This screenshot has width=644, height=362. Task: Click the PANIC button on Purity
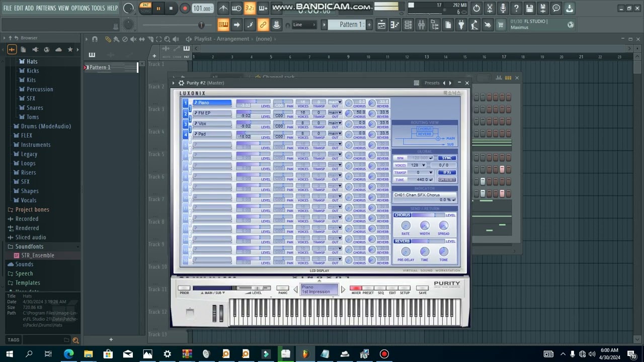click(283, 289)
